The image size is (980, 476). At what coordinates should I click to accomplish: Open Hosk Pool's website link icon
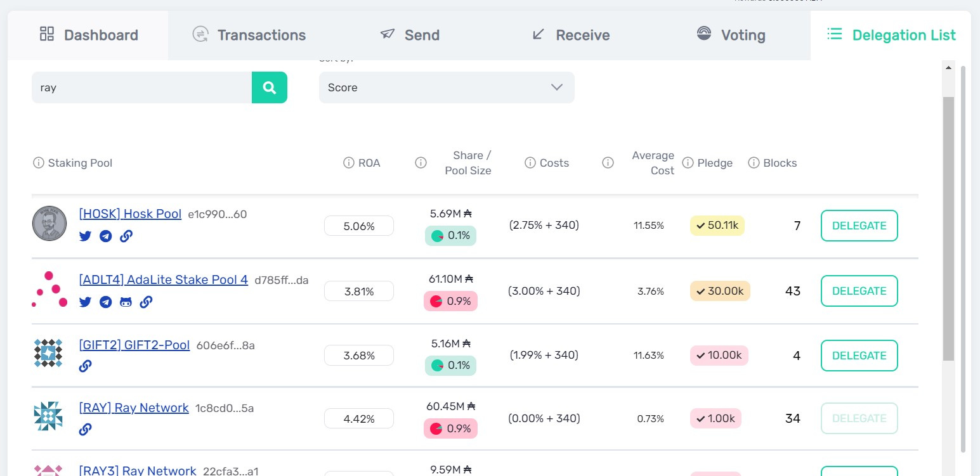pyautogui.click(x=126, y=236)
